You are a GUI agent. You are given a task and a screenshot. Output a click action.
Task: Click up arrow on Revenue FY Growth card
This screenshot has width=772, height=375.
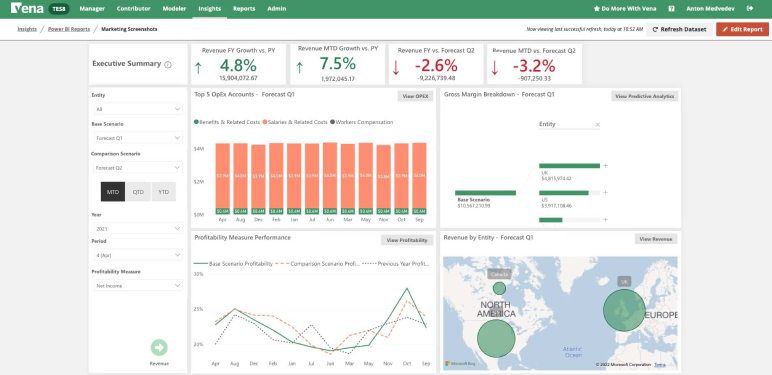tap(198, 68)
